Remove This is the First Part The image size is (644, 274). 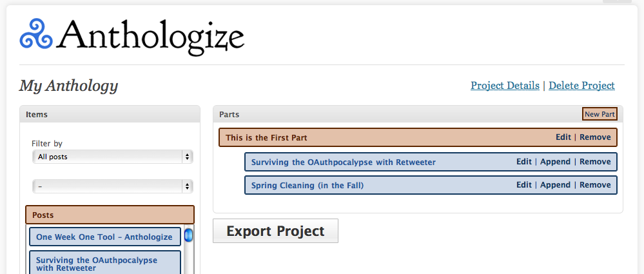595,137
